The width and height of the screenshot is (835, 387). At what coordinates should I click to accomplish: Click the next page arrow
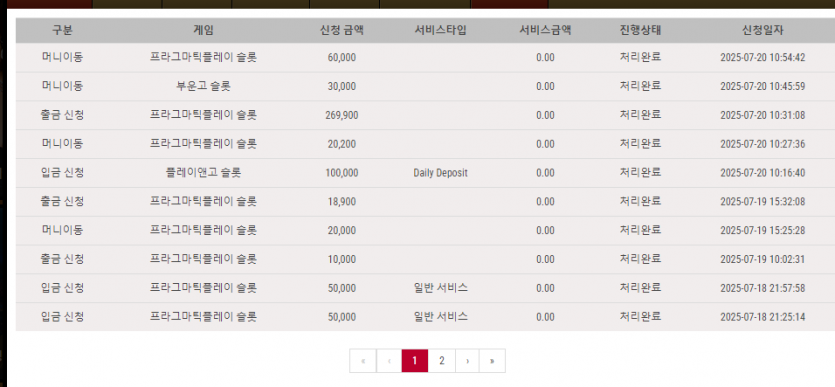(x=467, y=361)
